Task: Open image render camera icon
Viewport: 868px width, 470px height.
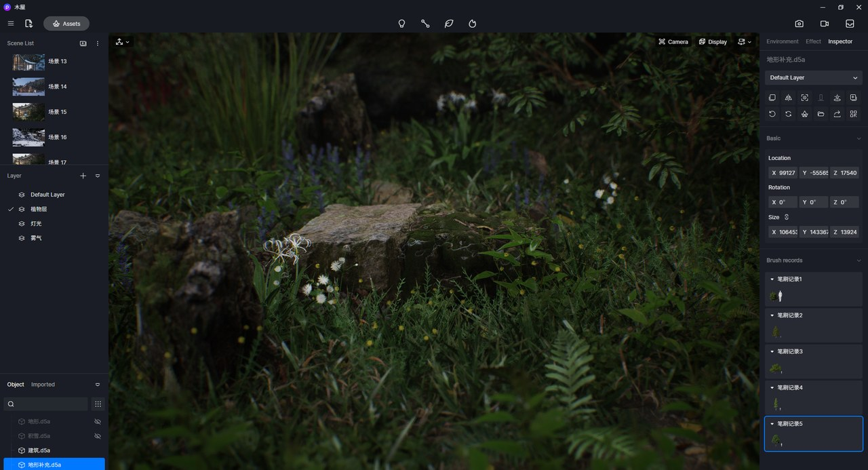Action: (x=800, y=24)
